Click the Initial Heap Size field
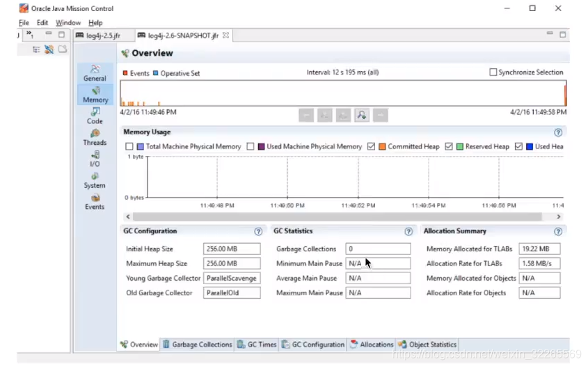This screenshot has width=588, height=367. click(x=232, y=249)
